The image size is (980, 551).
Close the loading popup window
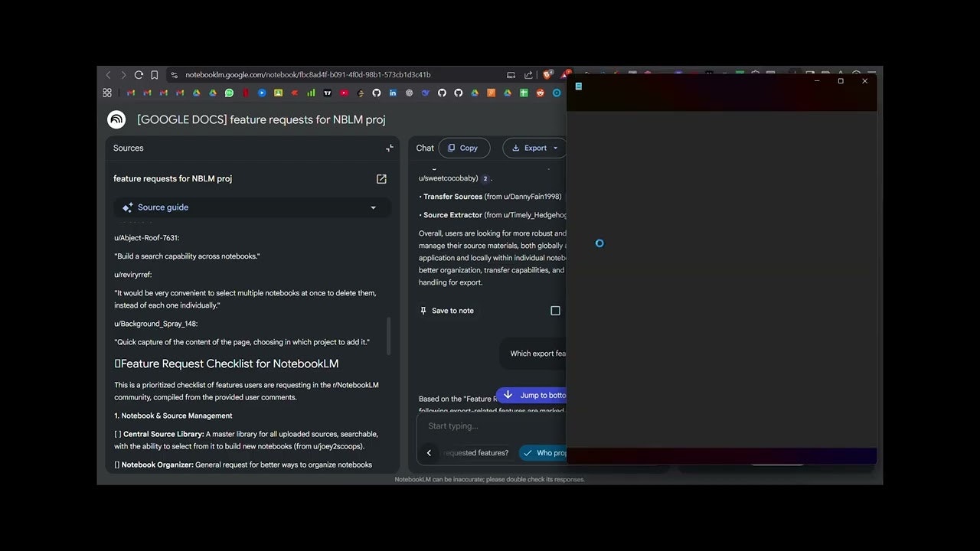(865, 81)
